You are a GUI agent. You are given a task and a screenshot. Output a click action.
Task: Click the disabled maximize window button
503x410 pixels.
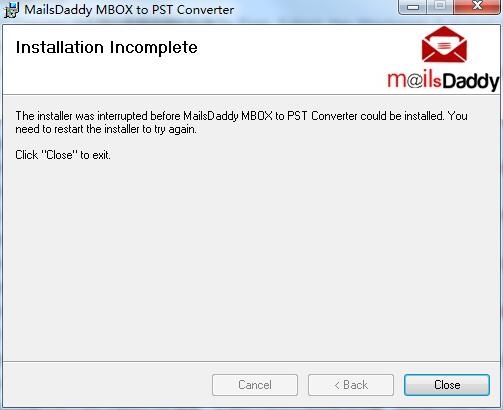[440, 6]
